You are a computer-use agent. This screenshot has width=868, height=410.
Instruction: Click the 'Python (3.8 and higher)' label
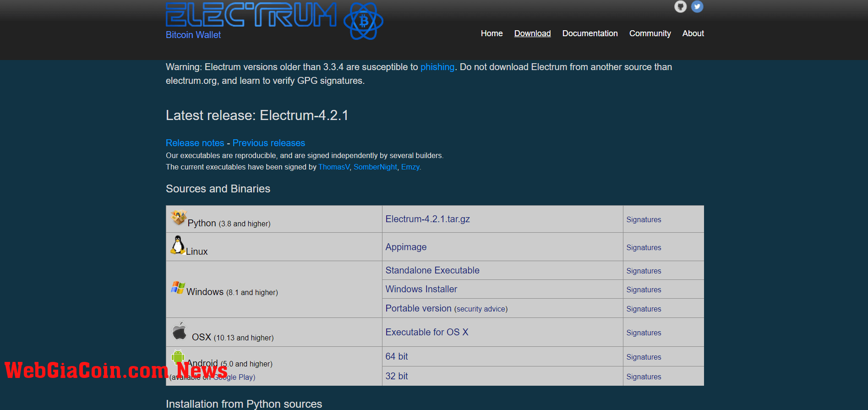pos(229,223)
